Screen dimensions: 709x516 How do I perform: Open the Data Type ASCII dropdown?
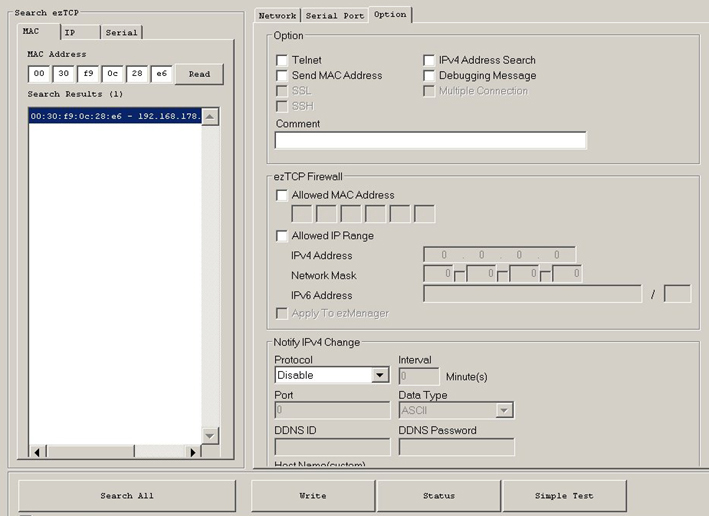456,410
